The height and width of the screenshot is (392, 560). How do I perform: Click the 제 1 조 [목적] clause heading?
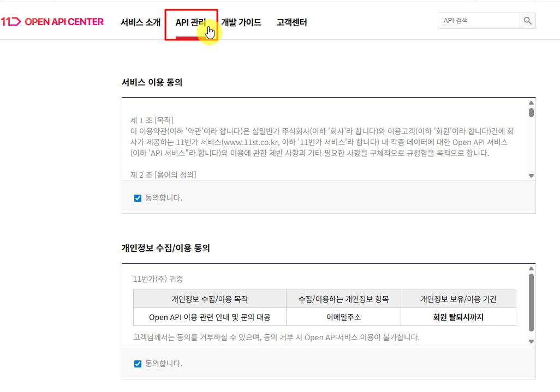tap(152, 120)
